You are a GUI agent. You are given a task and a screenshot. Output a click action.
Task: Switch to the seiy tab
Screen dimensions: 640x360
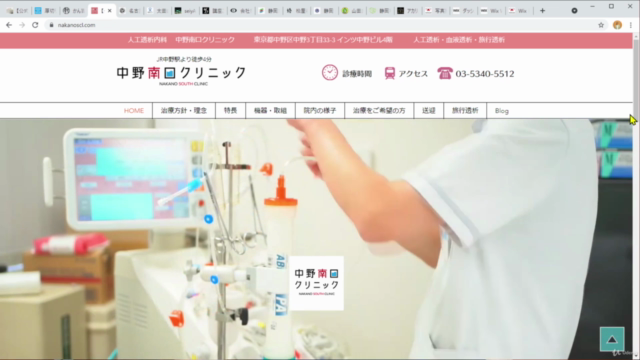[184, 11]
